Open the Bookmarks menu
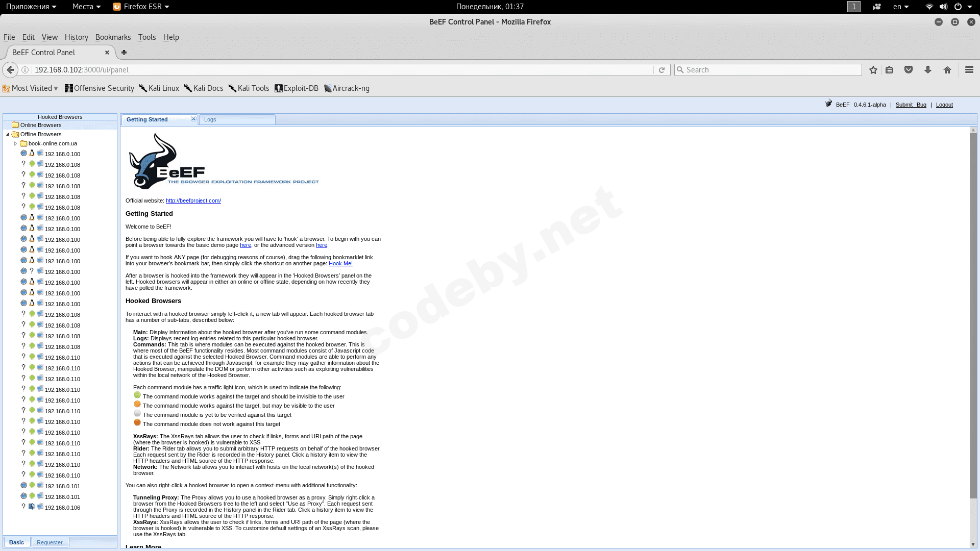Viewport: 980px width, 551px height. 113,37
